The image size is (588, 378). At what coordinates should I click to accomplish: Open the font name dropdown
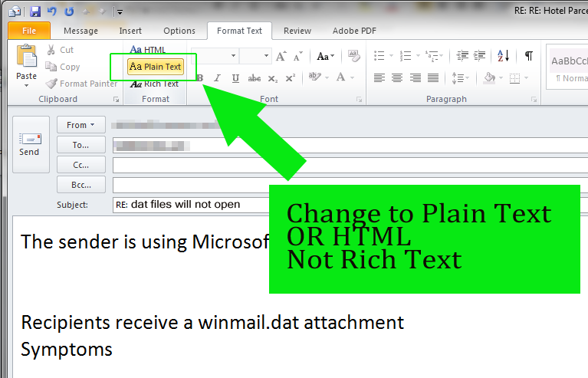[233, 56]
